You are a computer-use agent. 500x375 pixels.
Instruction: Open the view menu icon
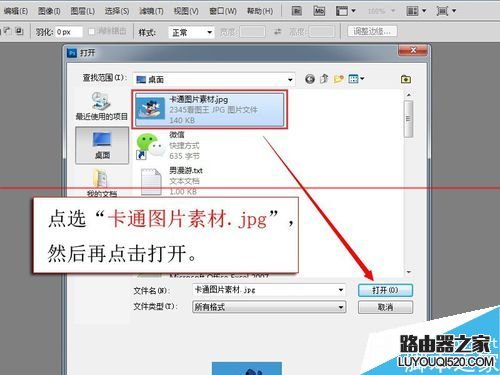tap(356, 79)
